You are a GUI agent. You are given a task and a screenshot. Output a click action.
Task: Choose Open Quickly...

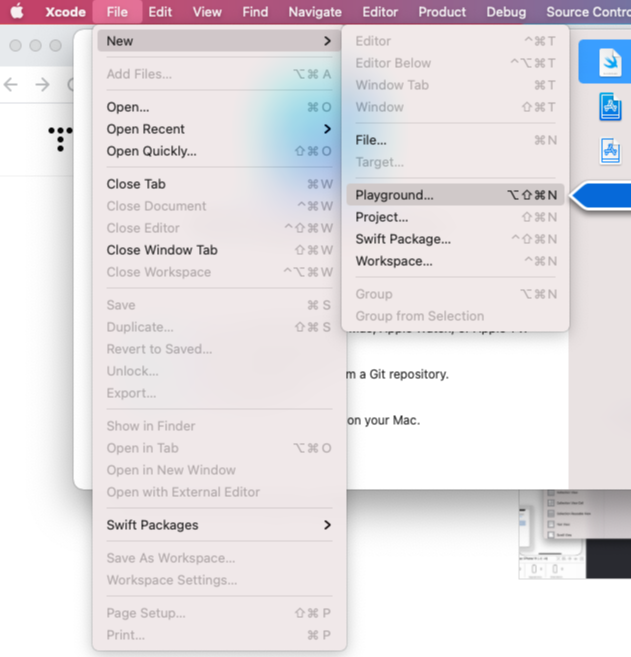[x=219, y=151]
